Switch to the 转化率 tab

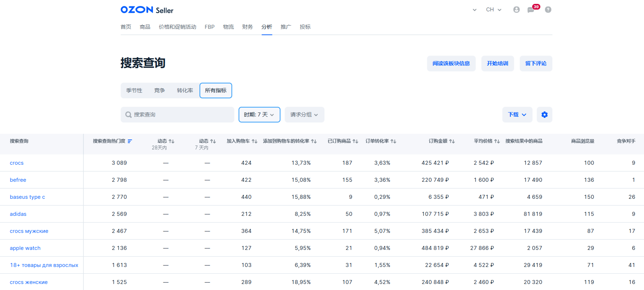(185, 91)
